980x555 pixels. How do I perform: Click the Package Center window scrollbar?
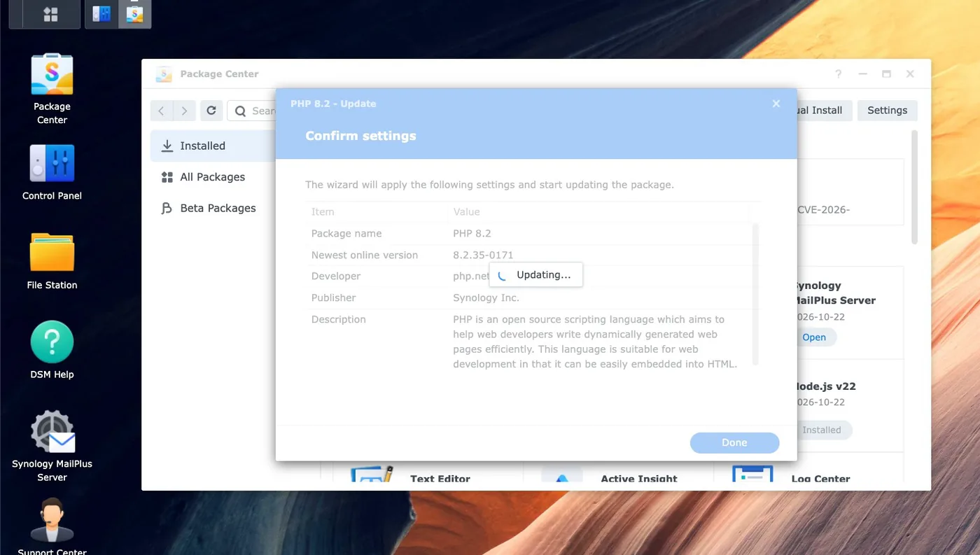[x=913, y=187]
